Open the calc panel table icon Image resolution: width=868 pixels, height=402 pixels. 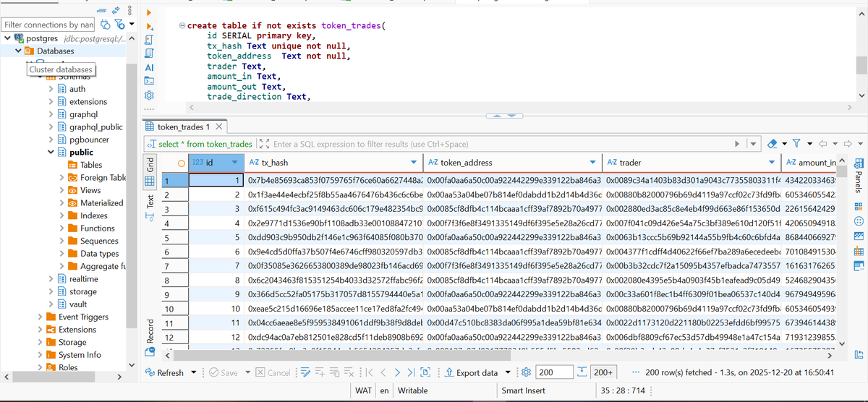coord(859,251)
